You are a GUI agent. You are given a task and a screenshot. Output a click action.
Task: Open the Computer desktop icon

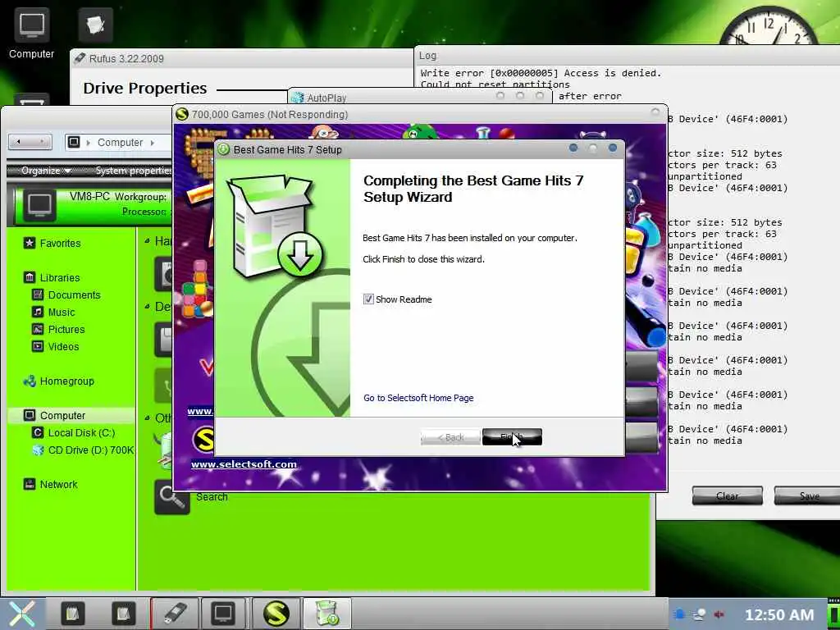point(32,33)
